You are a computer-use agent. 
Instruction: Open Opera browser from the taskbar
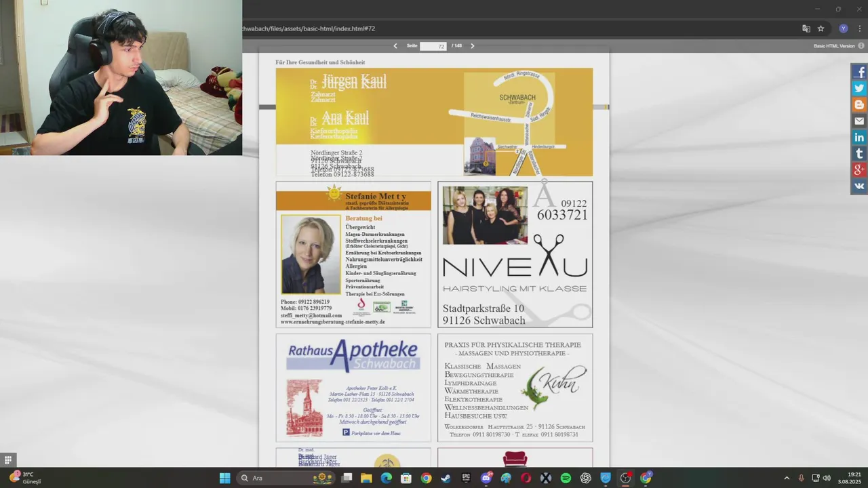coord(526,478)
